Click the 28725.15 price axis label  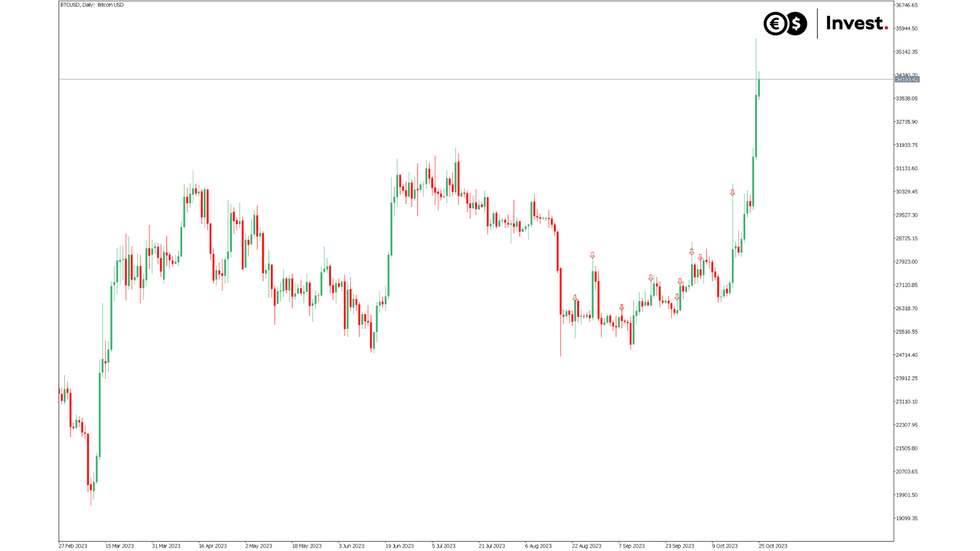pyautogui.click(x=906, y=238)
